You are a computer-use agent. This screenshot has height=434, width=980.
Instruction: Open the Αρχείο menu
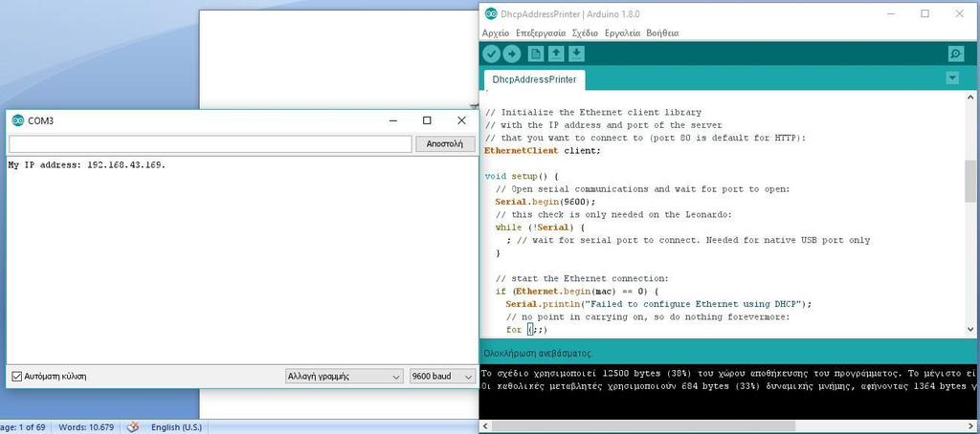[496, 33]
